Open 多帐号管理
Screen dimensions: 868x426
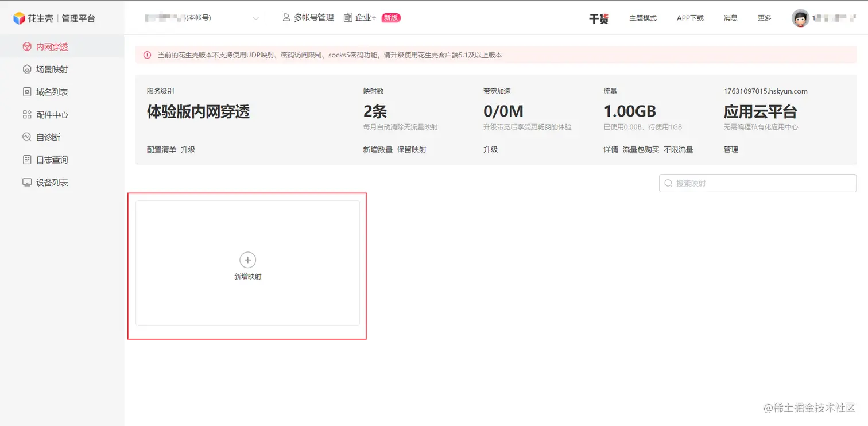(x=314, y=18)
